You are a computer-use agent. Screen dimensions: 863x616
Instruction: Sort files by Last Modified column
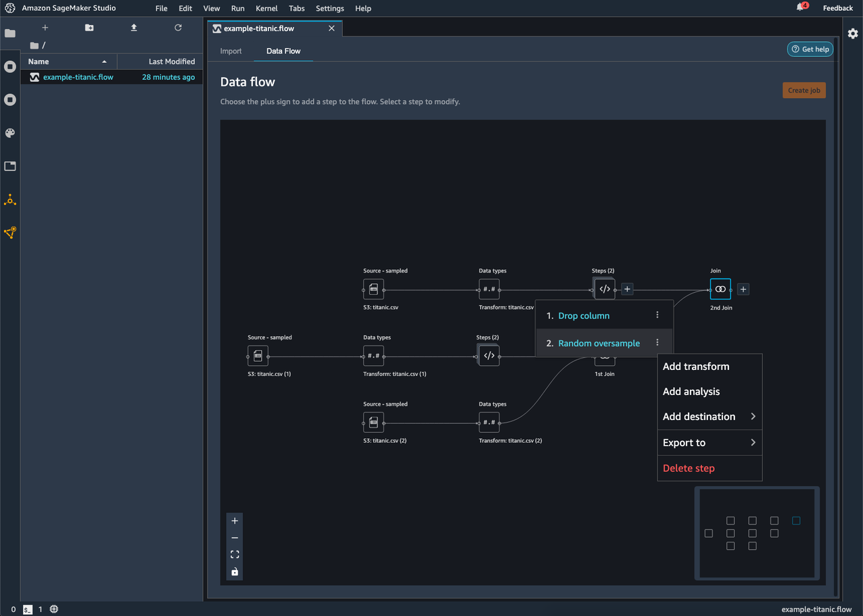[160, 62]
